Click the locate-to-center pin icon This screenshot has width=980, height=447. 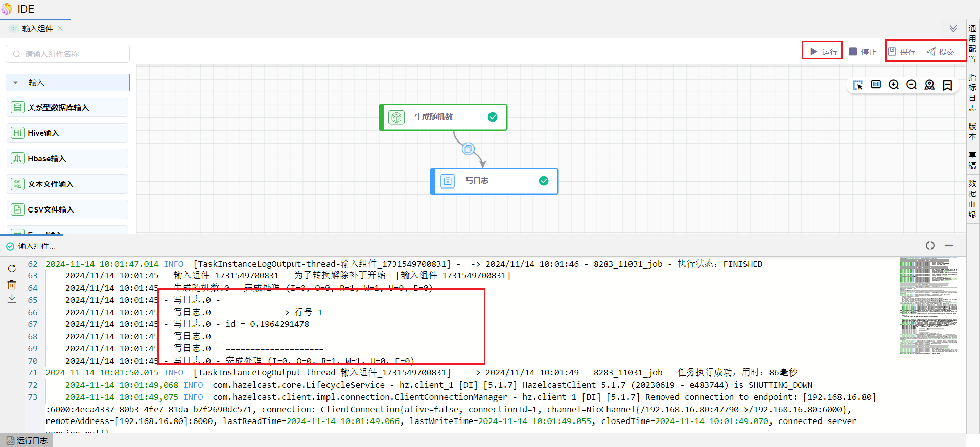pos(929,85)
